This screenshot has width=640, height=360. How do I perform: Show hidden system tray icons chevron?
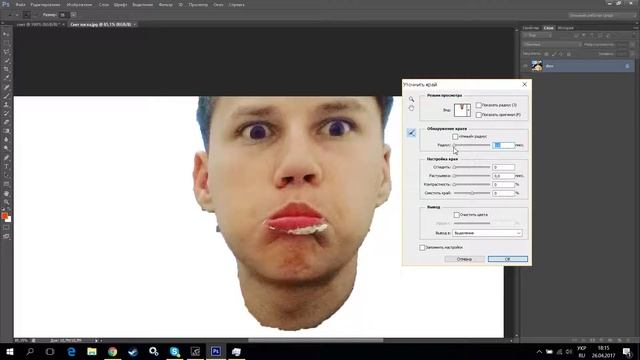[539, 352]
